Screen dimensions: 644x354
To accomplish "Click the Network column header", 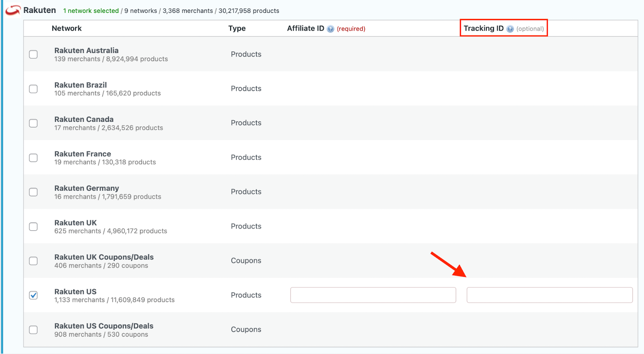I will pos(66,28).
